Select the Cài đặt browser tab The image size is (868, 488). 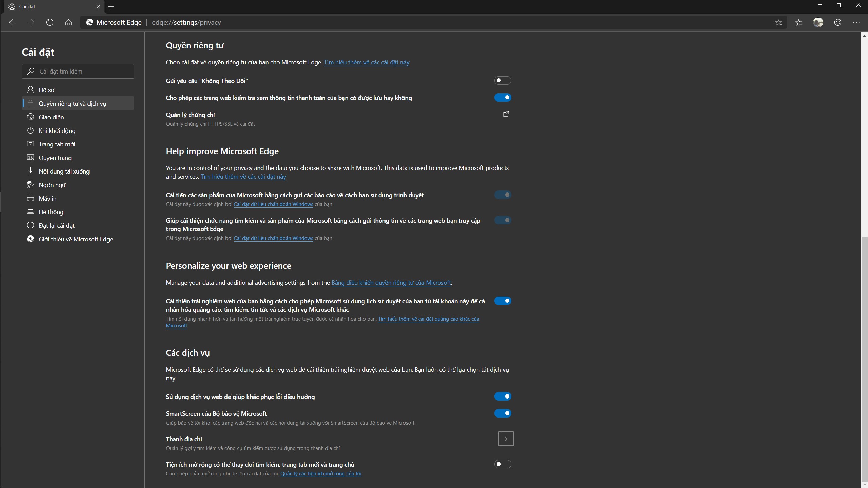click(54, 6)
